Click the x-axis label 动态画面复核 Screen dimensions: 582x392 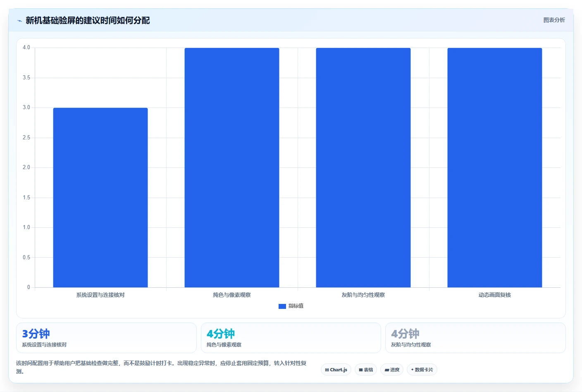495,295
